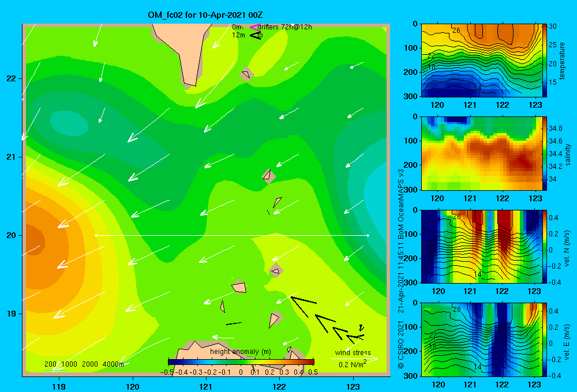
Task: Click the latitude label 19 on main map
Action: [x=12, y=314]
